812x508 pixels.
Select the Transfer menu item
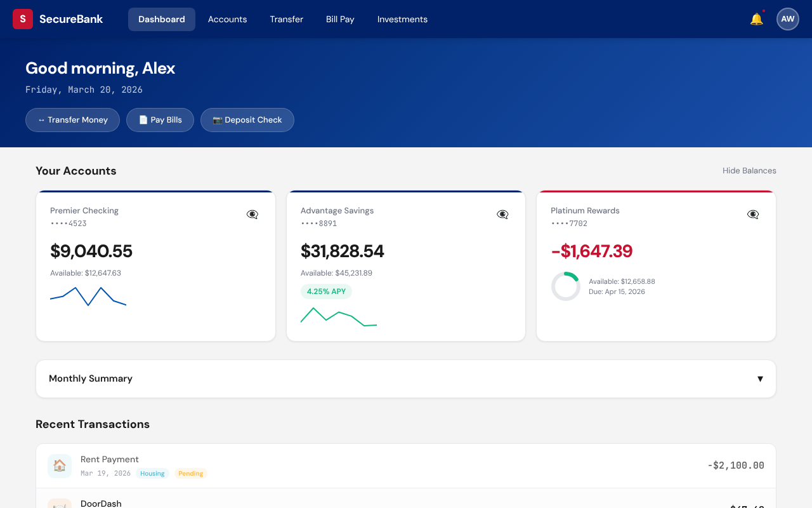coord(286,19)
